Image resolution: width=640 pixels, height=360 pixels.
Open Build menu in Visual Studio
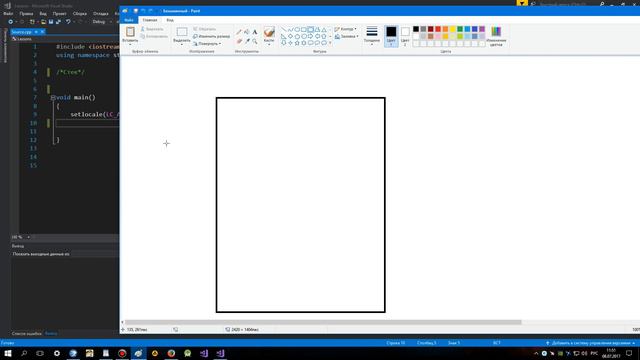80,13
